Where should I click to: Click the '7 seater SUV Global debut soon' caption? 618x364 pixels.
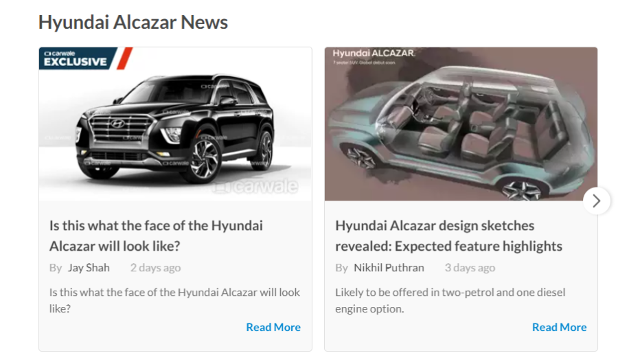point(364,62)
